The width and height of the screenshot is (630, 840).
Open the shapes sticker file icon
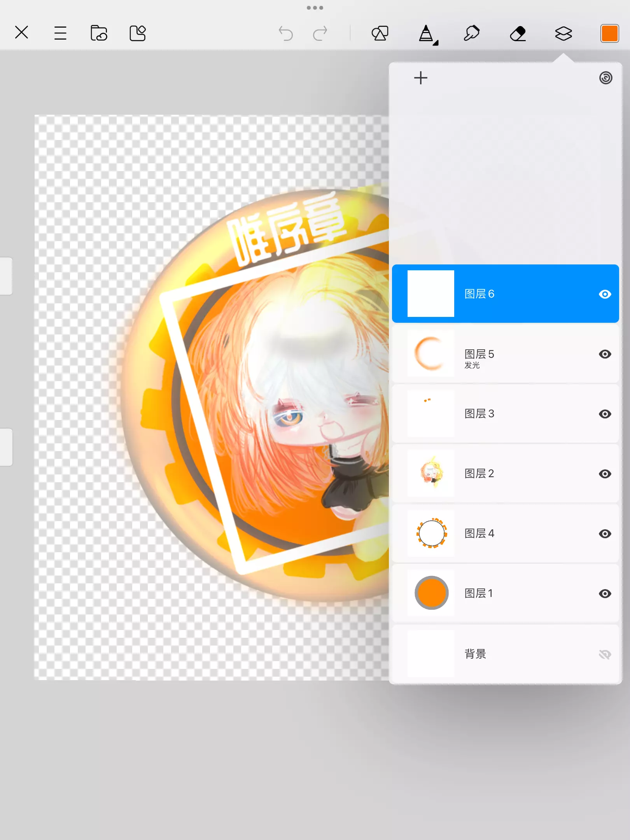point(138,33)
